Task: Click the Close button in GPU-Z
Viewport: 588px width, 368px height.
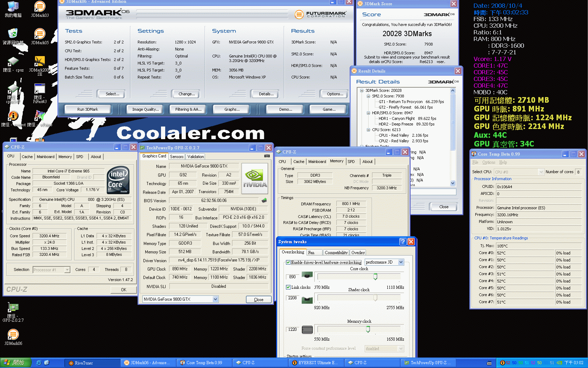Action: click(x=259, y=299)
